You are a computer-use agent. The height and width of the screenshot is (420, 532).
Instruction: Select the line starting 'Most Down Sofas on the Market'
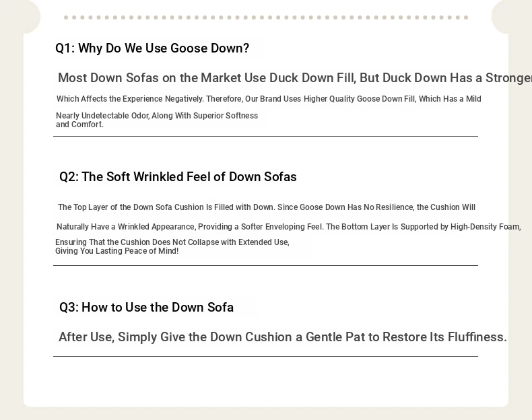pos(295,77)
